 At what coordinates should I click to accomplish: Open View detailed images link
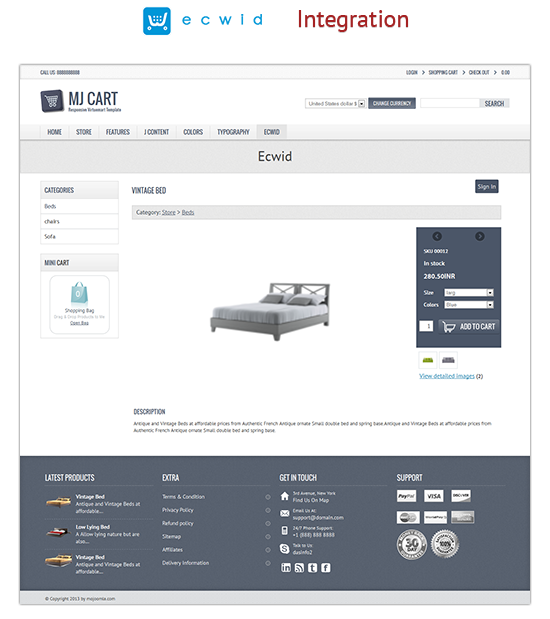click(447, 376)
